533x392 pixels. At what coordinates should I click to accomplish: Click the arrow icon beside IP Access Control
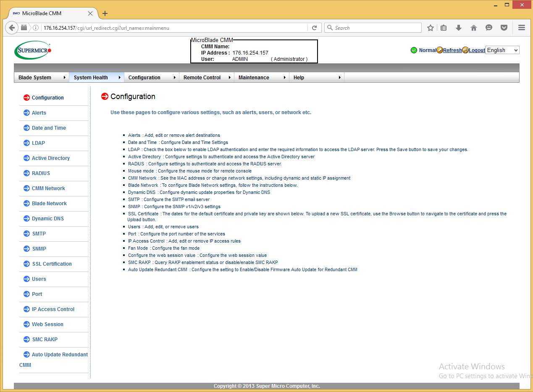27,309
